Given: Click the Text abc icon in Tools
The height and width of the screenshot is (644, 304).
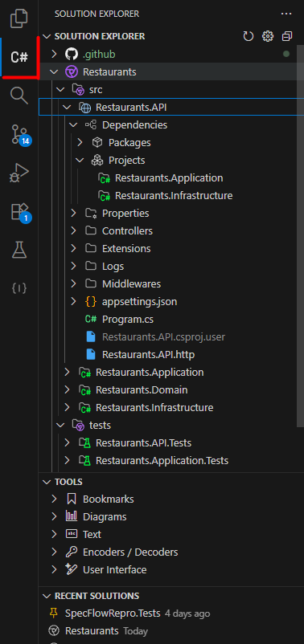Looking at the screenshot, I should tap(72, 534).
